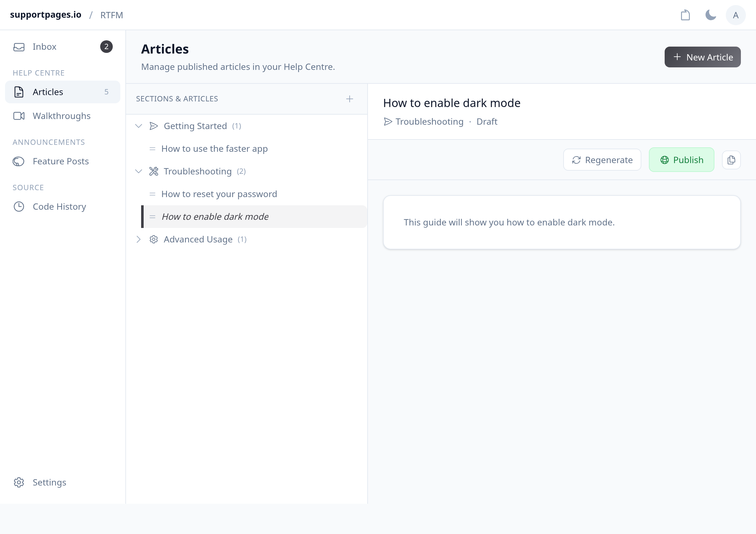This screenshot has height=534, width=756.
Task: Toggle dark mode with the moon icon
Action: click(x=711, y=15)
